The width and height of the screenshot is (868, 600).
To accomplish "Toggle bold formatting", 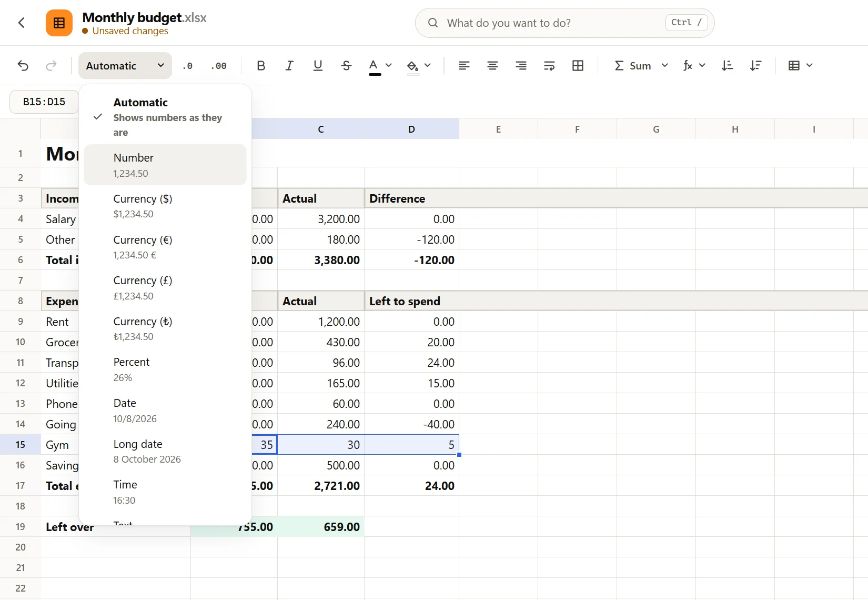I will [x=261, y=66].
